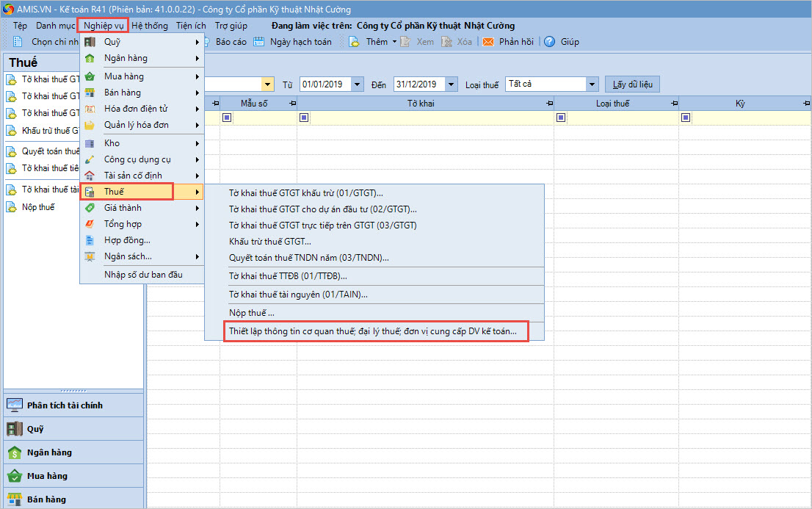Click the Ngày hạch toán calendar icon
This screenshot has width=812, height=509.
[x=259, y=42]
